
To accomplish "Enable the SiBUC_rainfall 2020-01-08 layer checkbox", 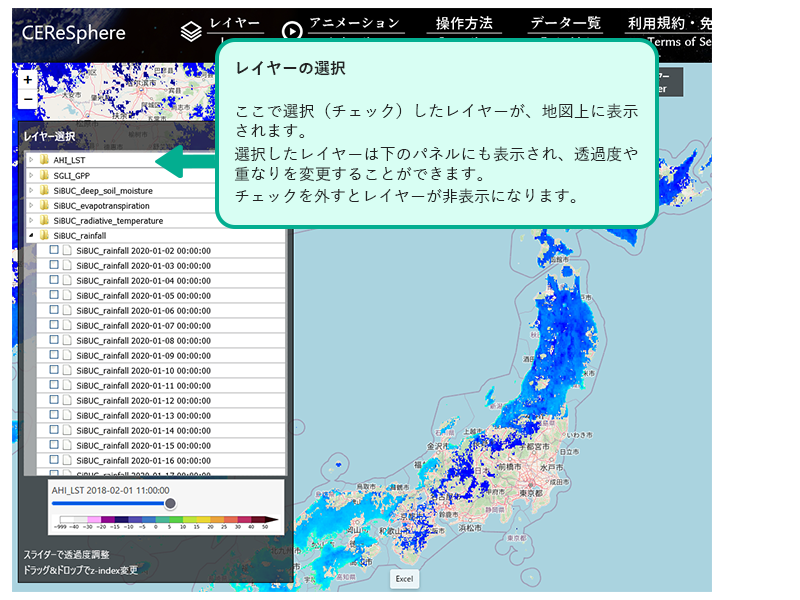I will tap(54, 341).
